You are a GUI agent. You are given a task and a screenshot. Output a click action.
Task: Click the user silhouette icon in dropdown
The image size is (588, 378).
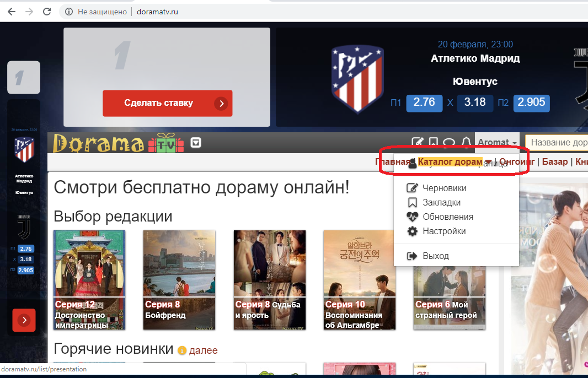pos(412,163)
